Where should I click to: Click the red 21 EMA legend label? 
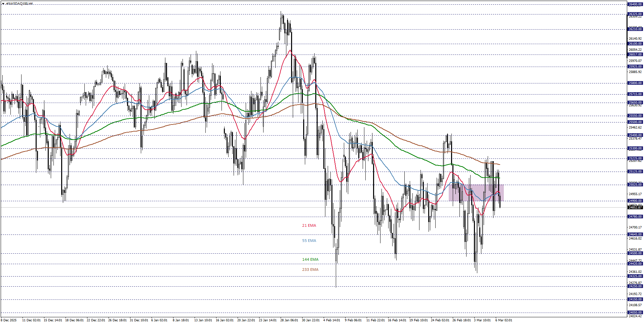tap(309, 225)
